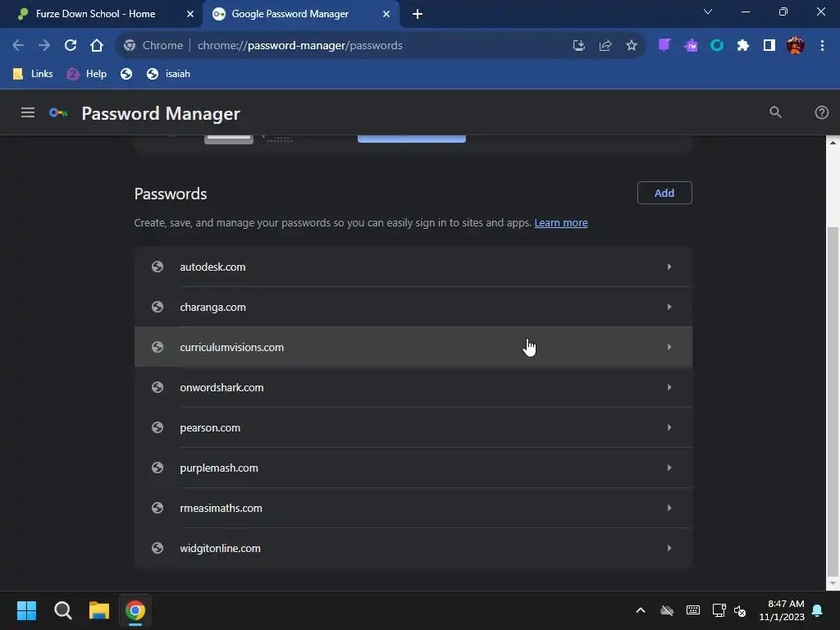
Task: Open the Password Manager help icon
Action: pos(821,112)
